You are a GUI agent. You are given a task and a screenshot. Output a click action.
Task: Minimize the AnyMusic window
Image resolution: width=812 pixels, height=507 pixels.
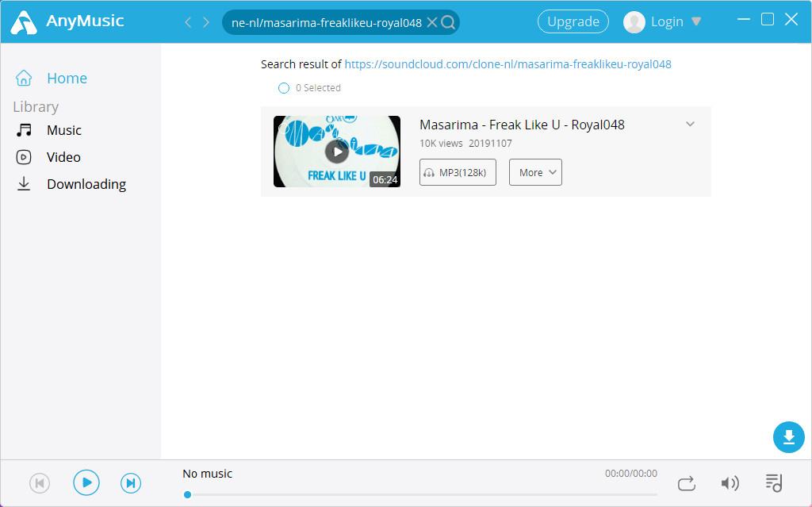(x=744, y=19)
